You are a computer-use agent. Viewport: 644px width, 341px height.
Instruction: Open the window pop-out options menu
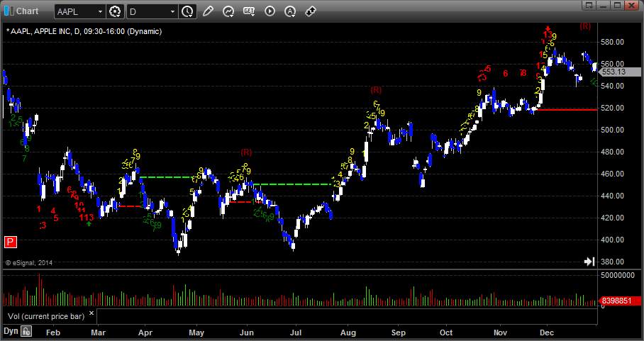tap(589, 6)
